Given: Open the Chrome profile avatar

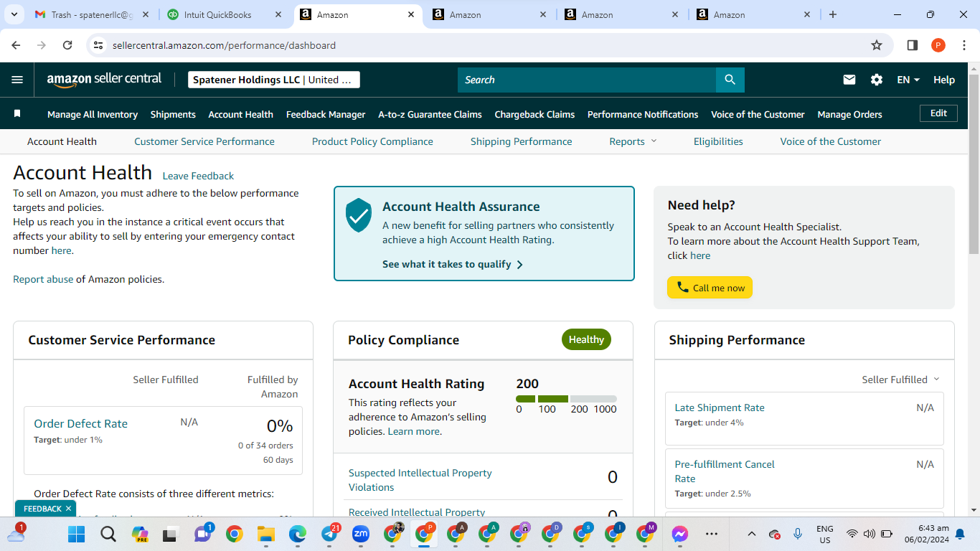Looking at the screenshot, I should [x=938, y=45].
